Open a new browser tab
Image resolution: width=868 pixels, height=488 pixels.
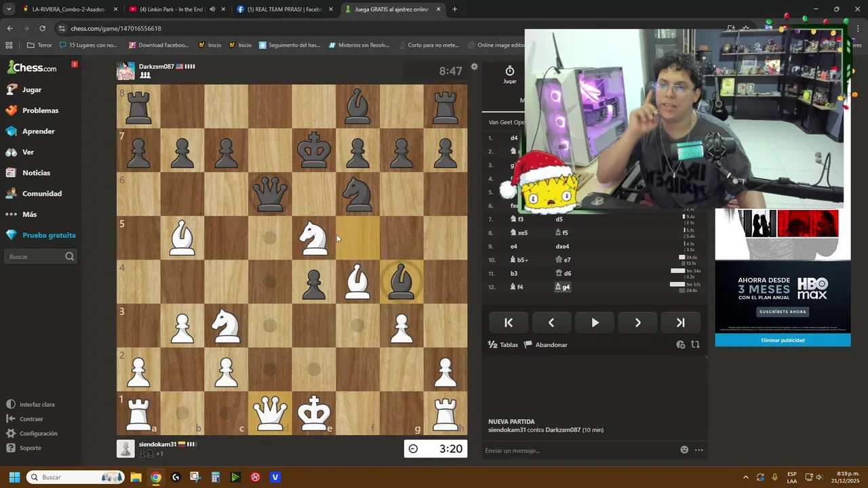coord(454,9)
